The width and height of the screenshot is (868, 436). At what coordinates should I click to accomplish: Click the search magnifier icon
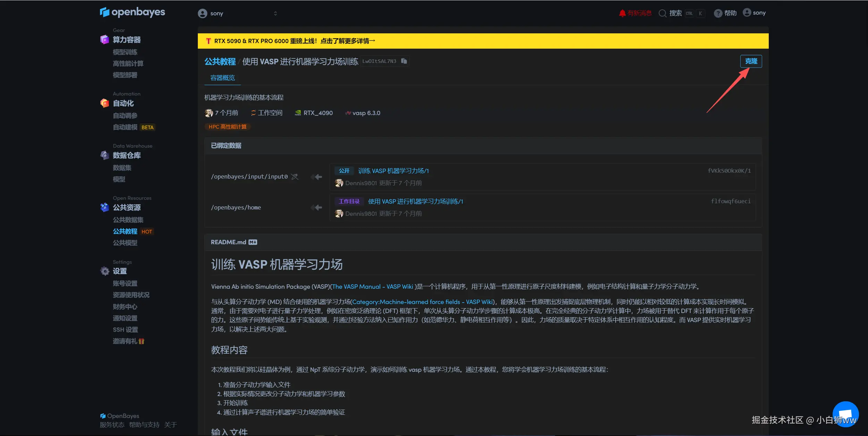pos(663,13)
